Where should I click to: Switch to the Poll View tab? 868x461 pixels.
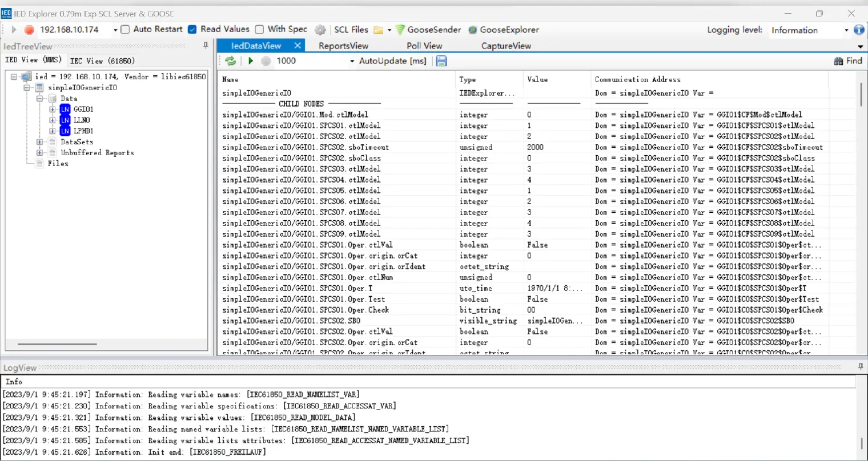tap(424, 46)
